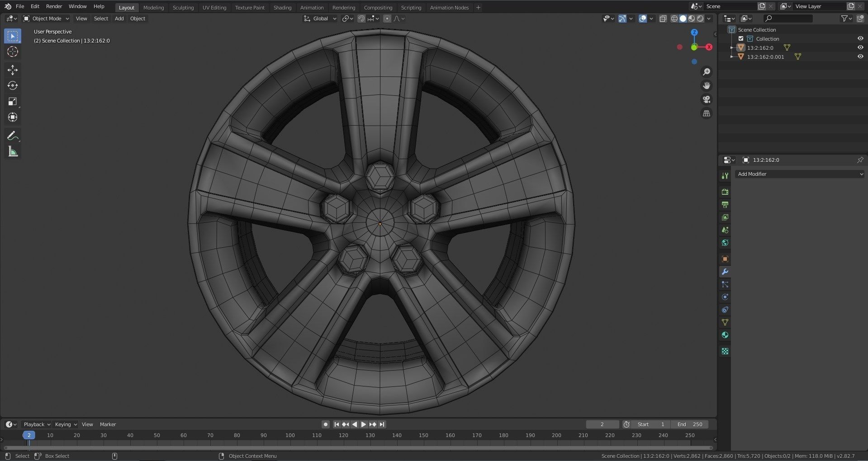Open Global transform orientation dropdown
This screenshot has height=461, width=868.
tap(320, 19)
